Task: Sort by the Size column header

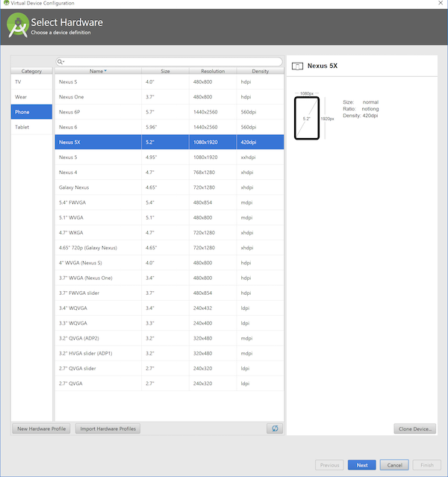Action: click(x=165, y=71)
